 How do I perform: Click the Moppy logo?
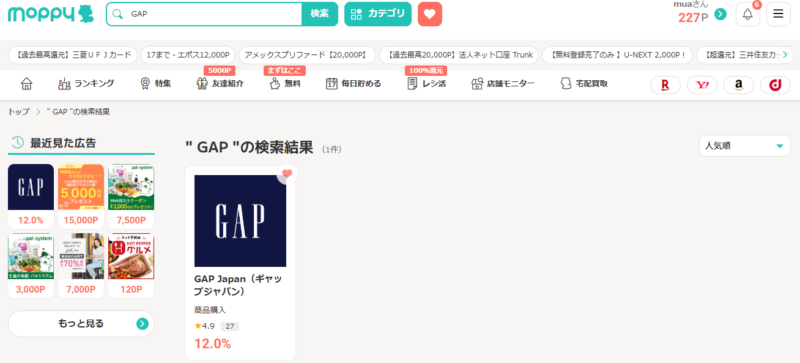pos(51,14)
